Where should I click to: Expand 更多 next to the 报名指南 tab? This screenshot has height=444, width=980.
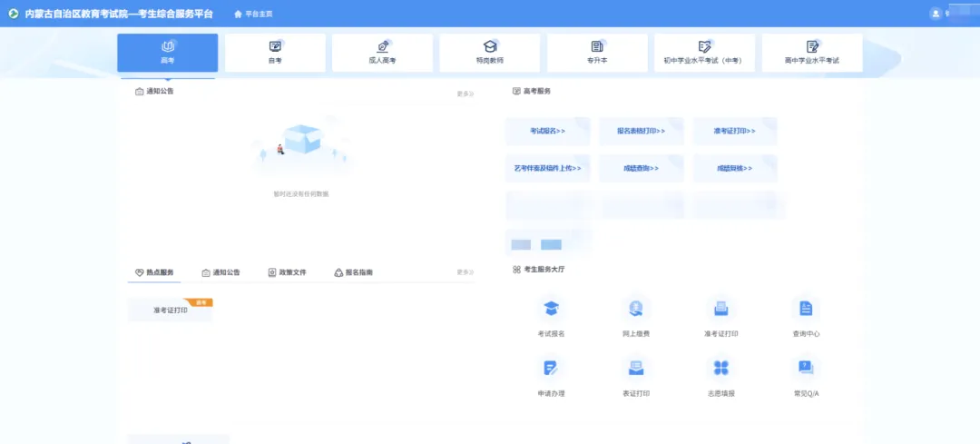465,272
